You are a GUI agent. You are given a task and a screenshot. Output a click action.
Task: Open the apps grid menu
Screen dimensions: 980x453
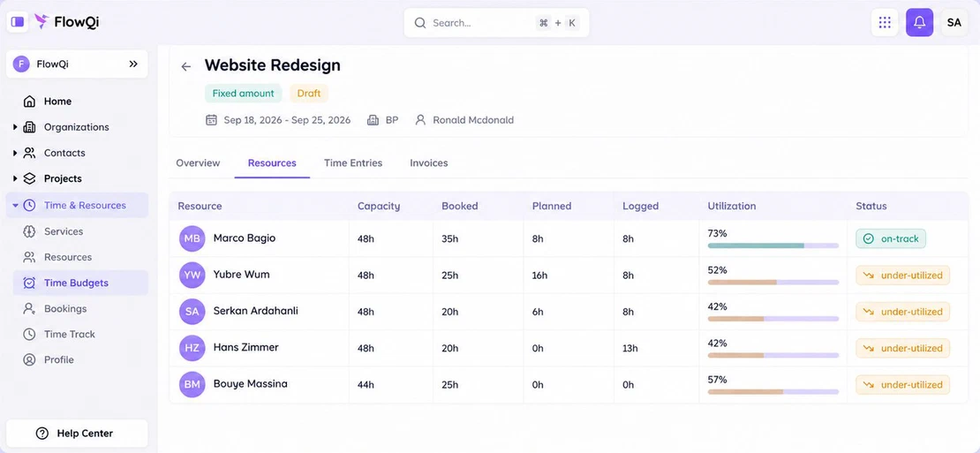coord(885,22)
